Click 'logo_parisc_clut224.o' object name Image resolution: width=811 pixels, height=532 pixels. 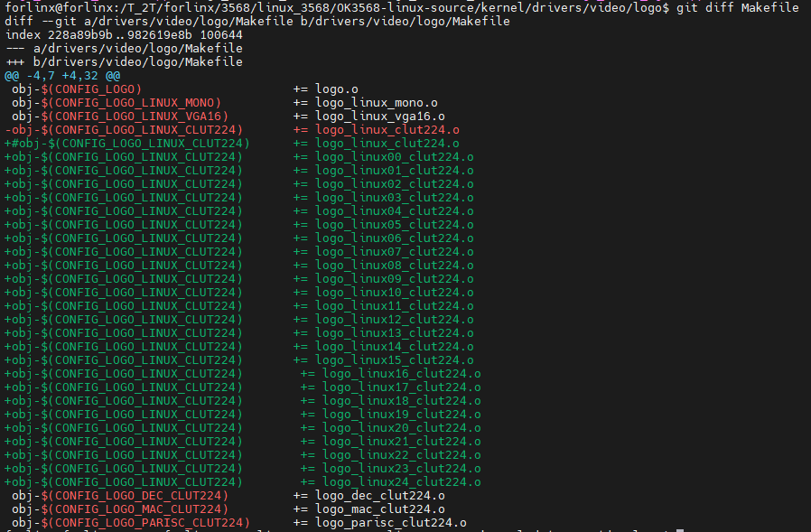390,522
